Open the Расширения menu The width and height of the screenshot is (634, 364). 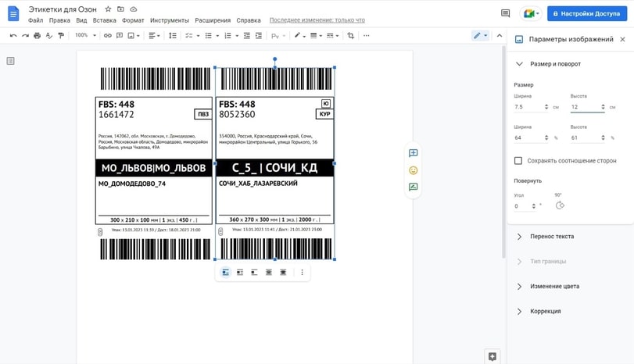213,20
